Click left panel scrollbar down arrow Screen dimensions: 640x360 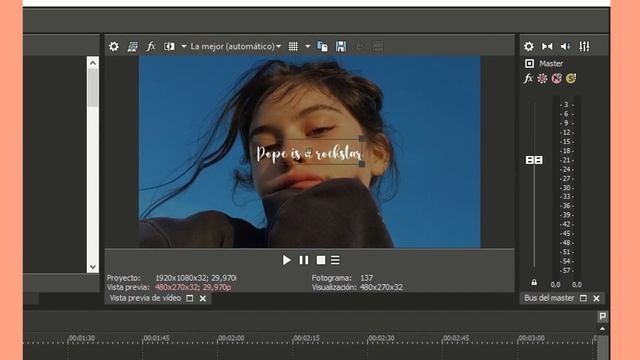(x=93, y=267)
